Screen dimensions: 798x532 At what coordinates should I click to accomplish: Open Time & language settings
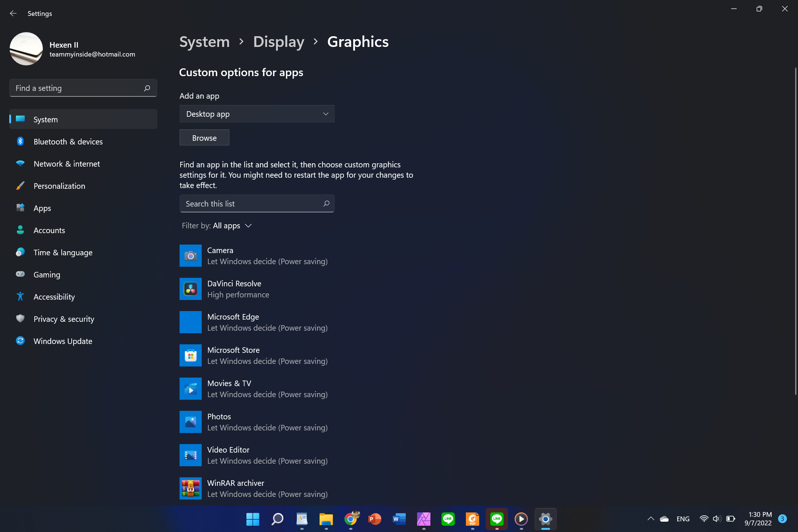click(83, 252)
